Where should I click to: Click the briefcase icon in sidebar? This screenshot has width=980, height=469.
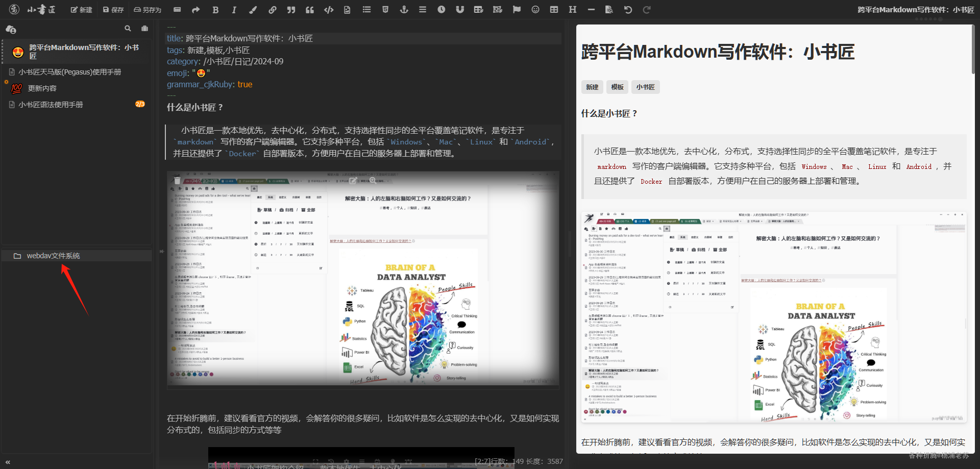click(x=145, y=29)
